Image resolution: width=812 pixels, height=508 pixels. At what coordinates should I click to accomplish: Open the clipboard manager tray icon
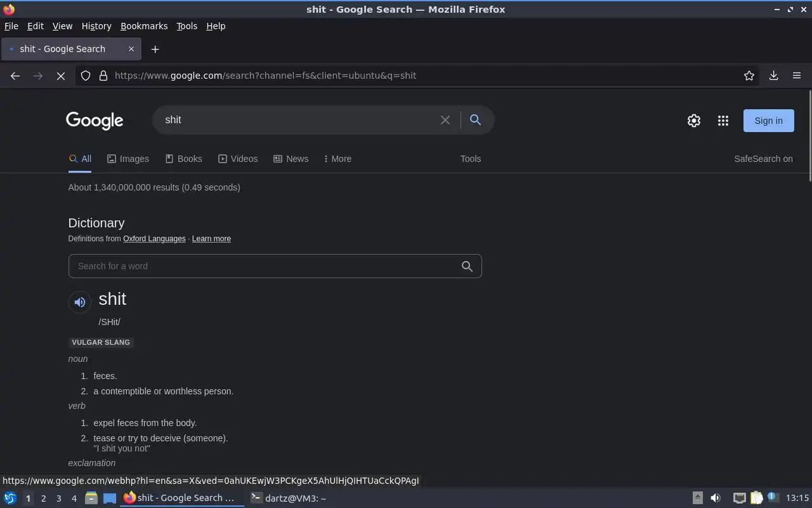(x=756, y=498)
